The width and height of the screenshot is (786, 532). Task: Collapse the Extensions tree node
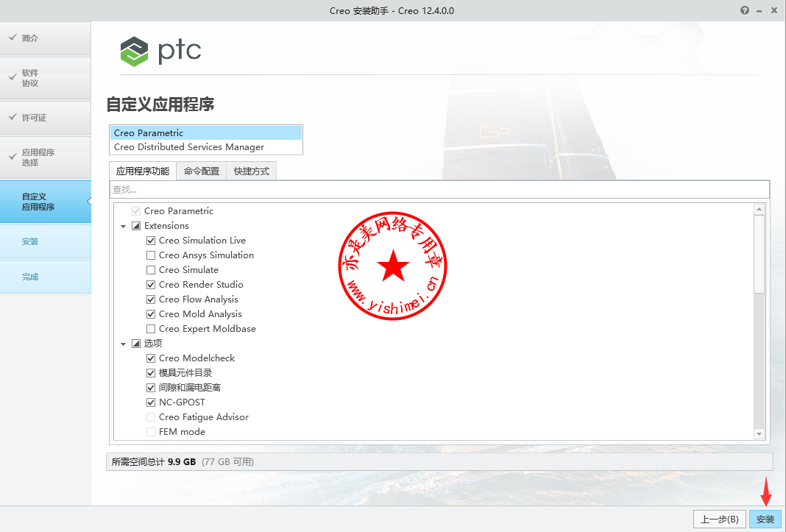tap(124, 227)
